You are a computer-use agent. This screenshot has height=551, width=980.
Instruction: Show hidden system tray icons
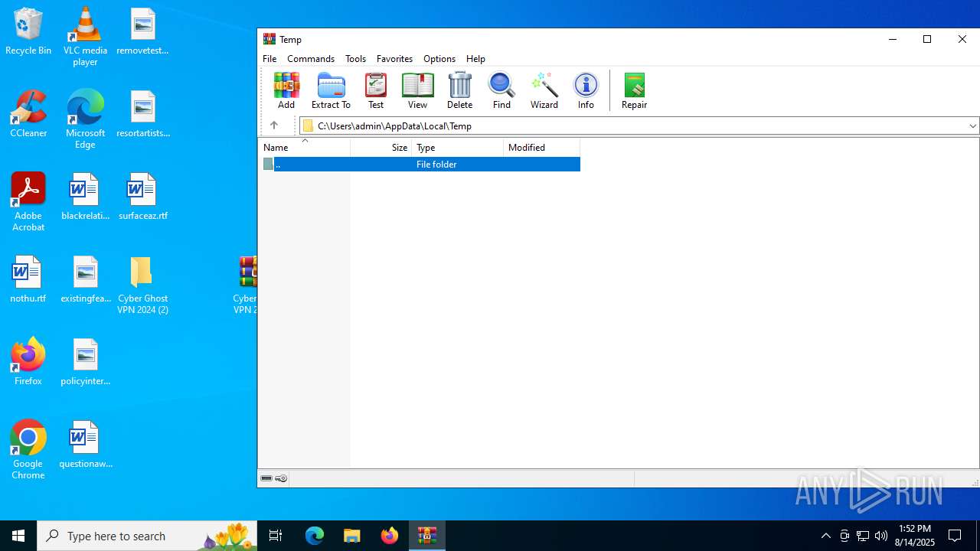point(825,536)
